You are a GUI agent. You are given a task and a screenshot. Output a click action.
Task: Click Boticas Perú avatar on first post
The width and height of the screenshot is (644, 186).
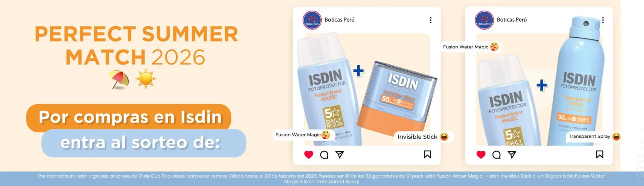[x=312, y=20]
